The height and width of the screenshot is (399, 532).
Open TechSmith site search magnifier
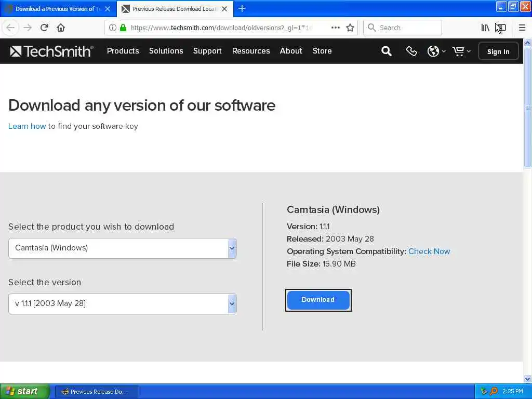tap(387, 51)
